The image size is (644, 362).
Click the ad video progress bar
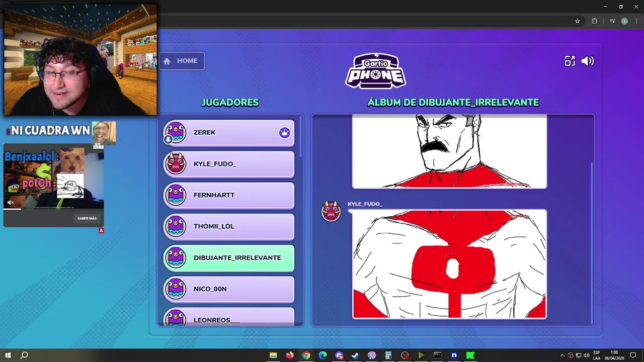[x=53, y=209]
